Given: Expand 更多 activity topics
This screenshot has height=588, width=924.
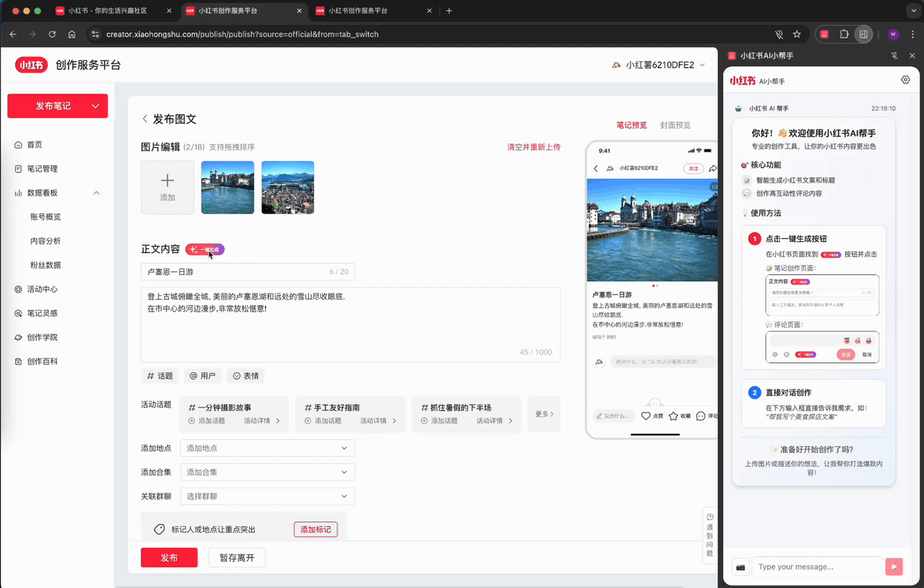Looking at the screenshot, I should click(544, 414).
